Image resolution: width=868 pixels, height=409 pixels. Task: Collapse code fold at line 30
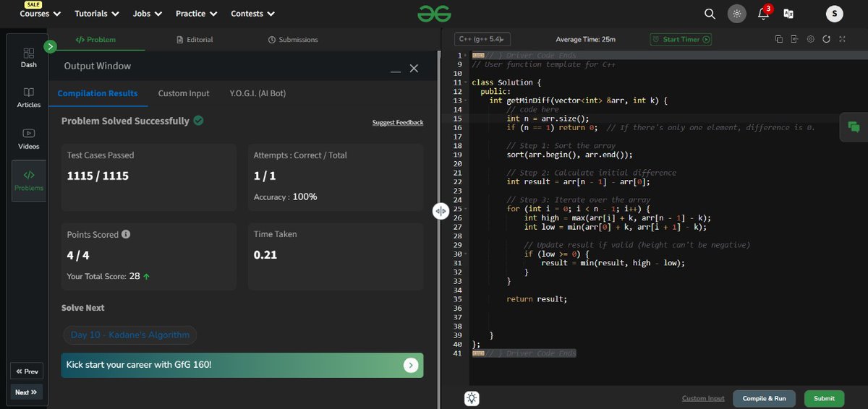(466, 254)
